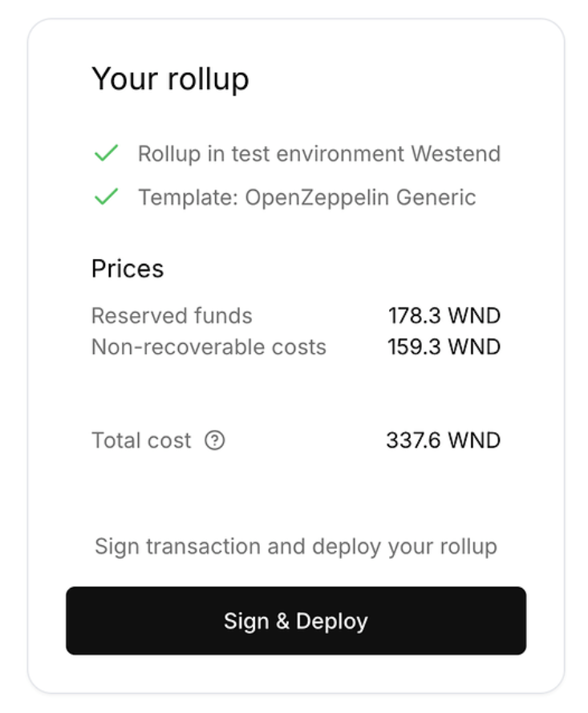The image size is (588, 713).
Task: Select the Rollup in test environment Westend text
Action: pyautogui.click(x=319, y=154)
